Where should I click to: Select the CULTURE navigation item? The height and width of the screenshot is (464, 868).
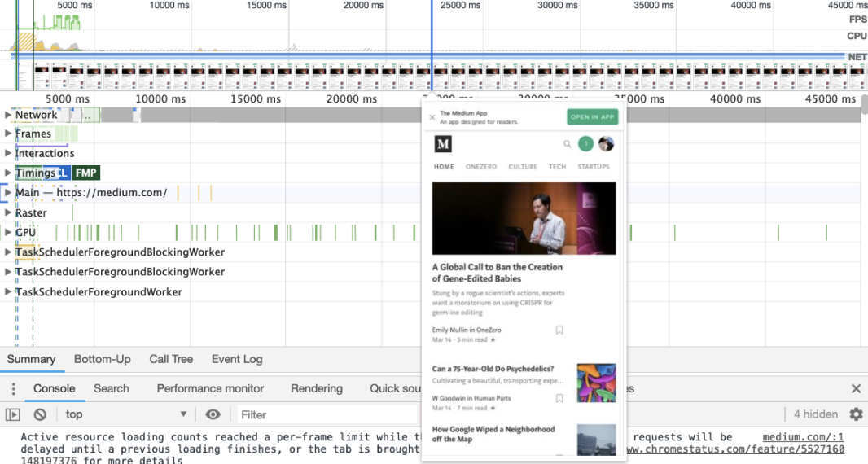pyautogui.click(x=523, y=167)
